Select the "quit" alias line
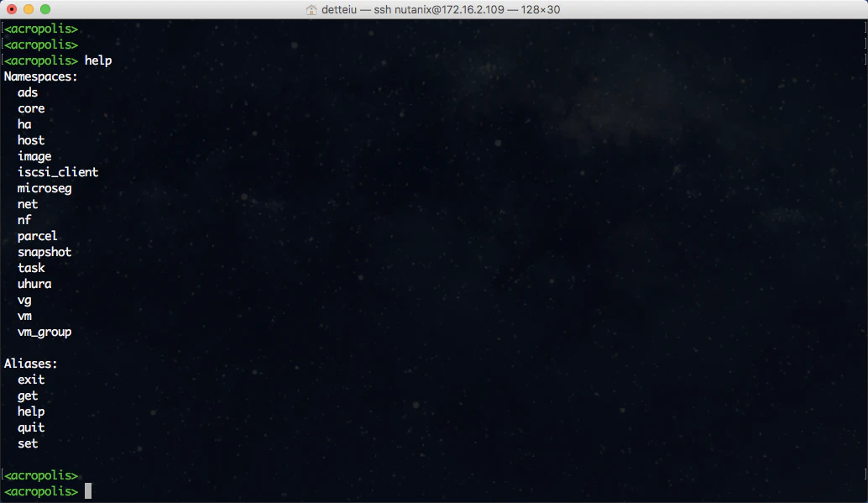This screenshot has height=503, width=868. click(31, 427)
